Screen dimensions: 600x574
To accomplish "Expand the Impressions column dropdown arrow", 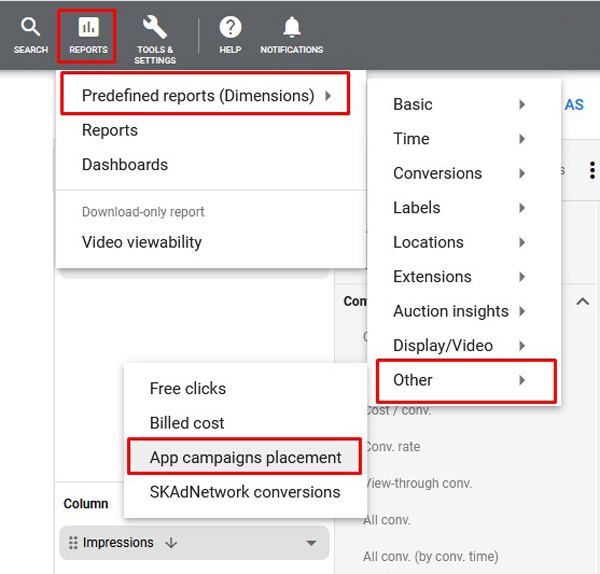I will pos(310,543).
